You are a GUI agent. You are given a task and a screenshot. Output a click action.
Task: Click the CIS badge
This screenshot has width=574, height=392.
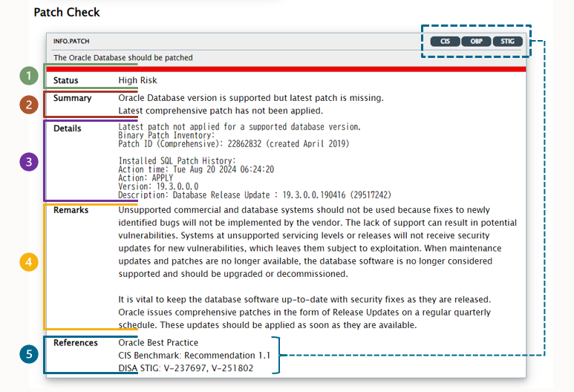pos(446,42)
